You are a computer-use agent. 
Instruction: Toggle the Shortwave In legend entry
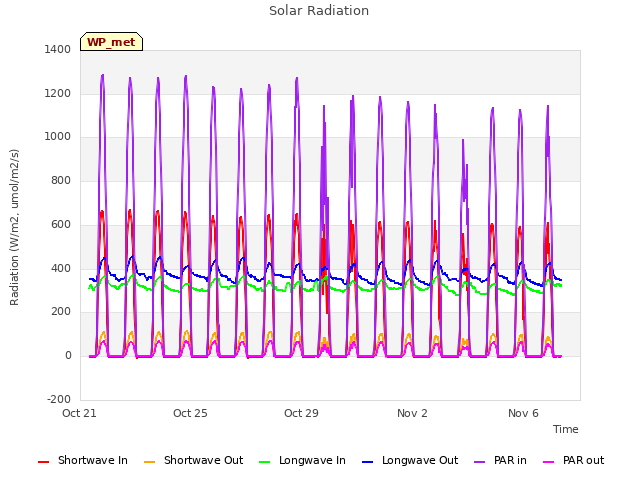pyautogui.click(x=83, y=460)
